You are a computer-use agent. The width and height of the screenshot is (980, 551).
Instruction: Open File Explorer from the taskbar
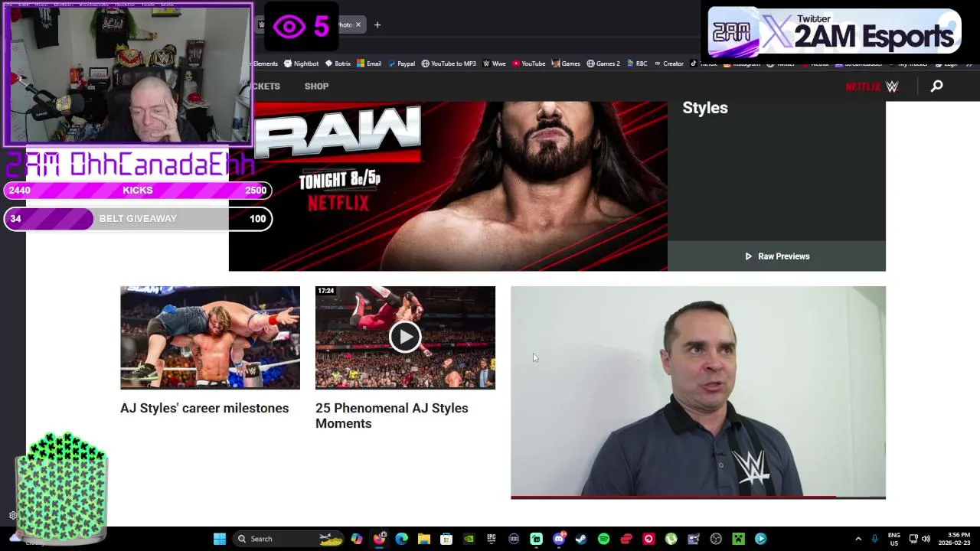(x=423, y=539)
